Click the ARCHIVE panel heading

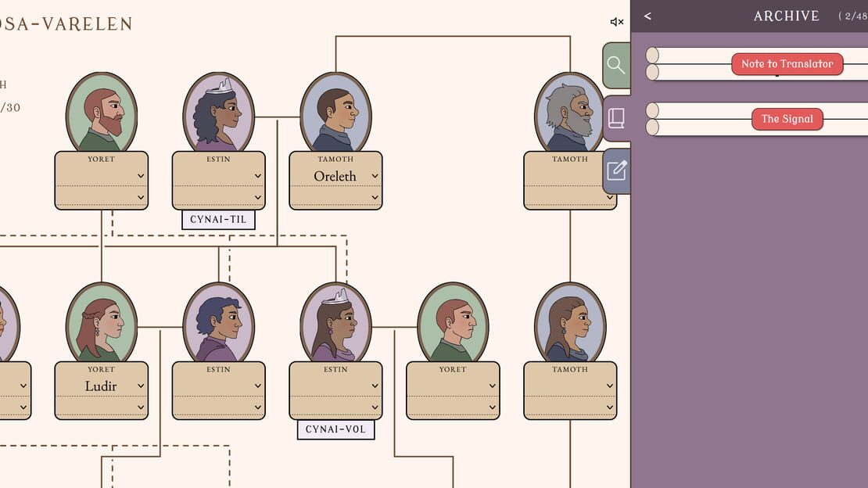(786, 16)
